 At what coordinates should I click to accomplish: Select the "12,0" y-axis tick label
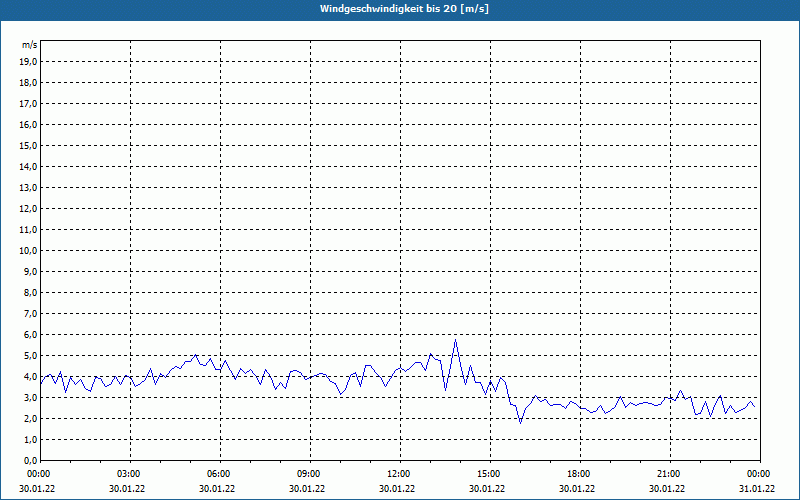28,209
